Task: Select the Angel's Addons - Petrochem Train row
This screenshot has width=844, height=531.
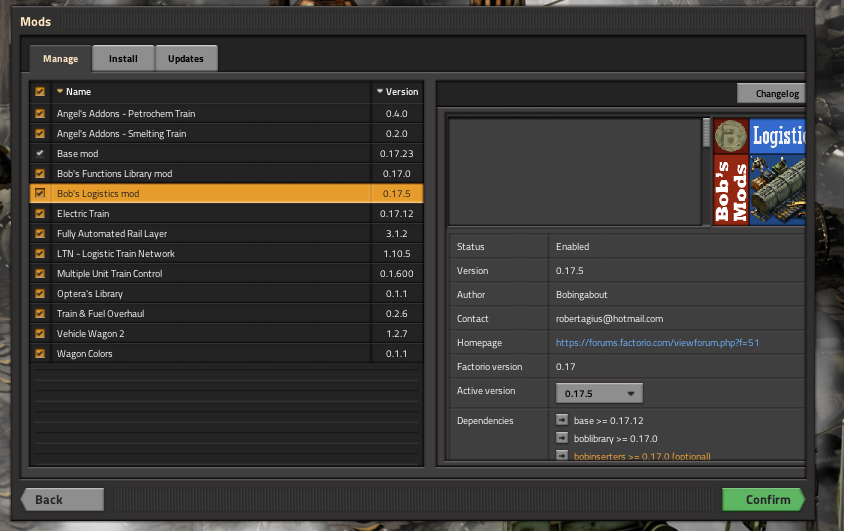Action: point(227,114)
